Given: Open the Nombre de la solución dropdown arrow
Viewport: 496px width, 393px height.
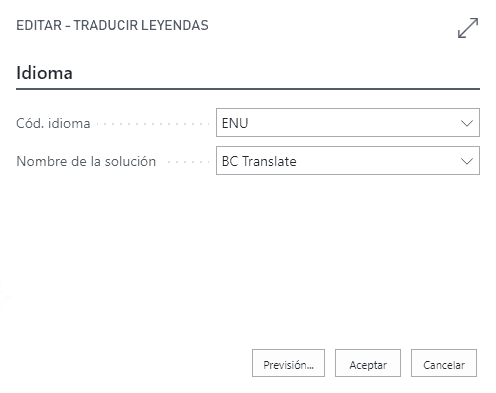Looking at the screenshot, I should pyautogui.click(x=467, y=161).
